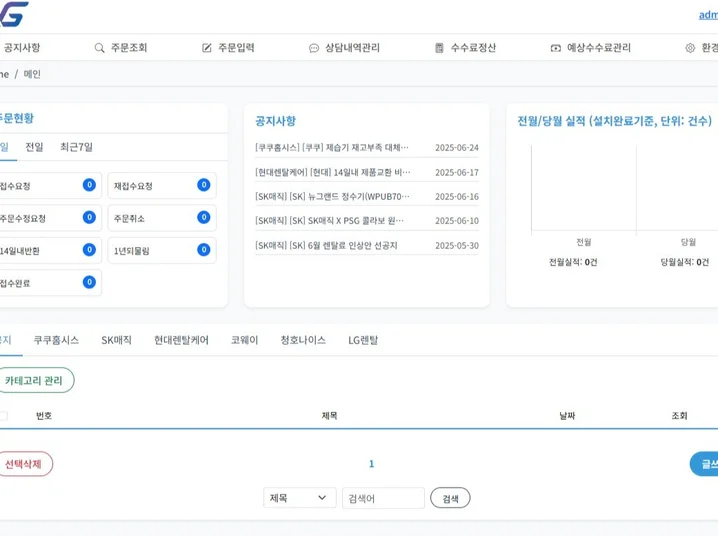
Task: Click the G logo at top left
Action: click(14, 14)
